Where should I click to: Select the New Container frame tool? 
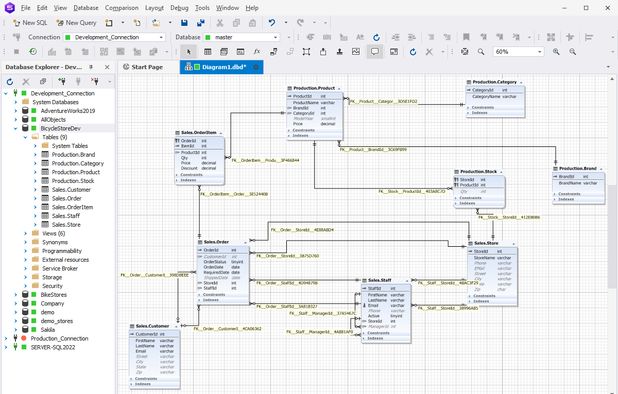[x=306, y=52]
